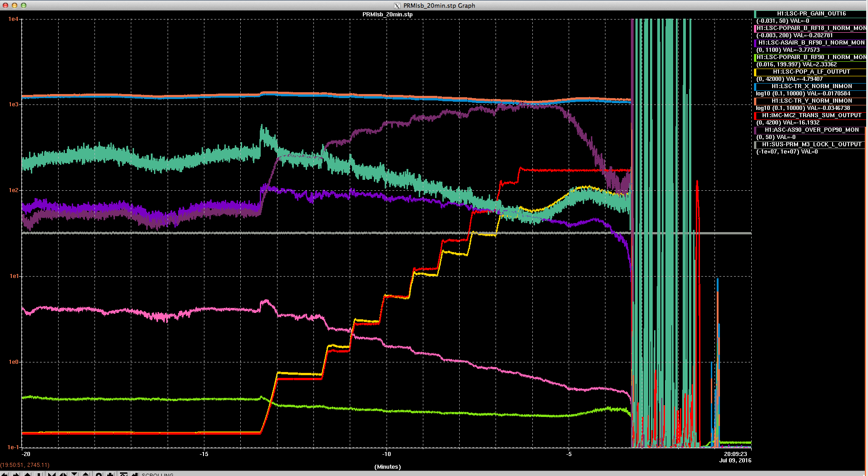Click the -15 minute x-axis tick label
This screenshot has height=476, width=868.
(204, 454)
